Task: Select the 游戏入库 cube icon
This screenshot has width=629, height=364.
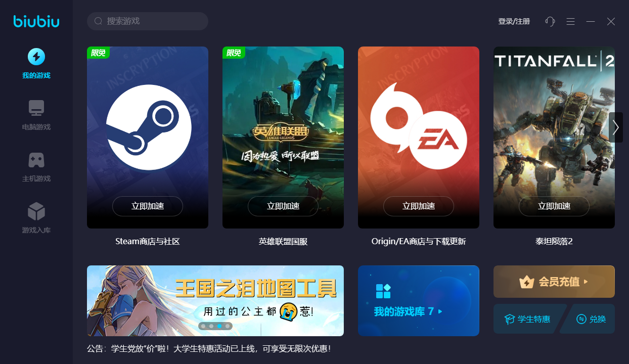Action: 36,211
